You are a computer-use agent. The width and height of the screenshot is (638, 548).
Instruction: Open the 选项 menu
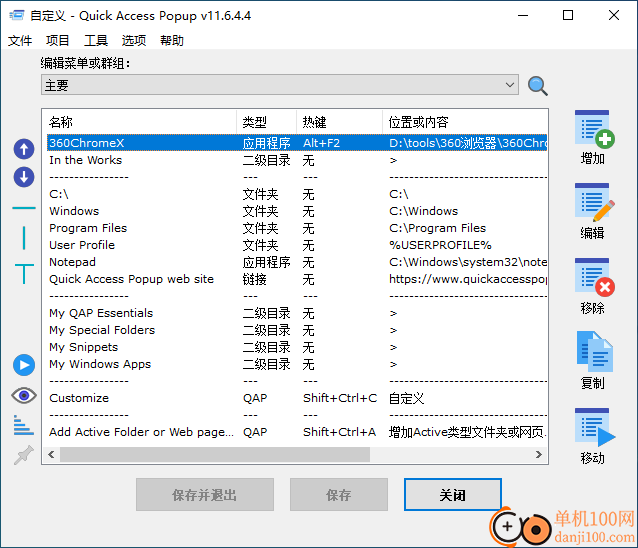click(x=134, y=41)
